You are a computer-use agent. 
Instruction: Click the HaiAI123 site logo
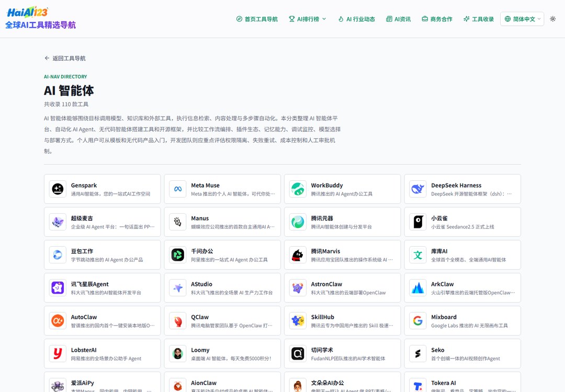pos(27,12)
